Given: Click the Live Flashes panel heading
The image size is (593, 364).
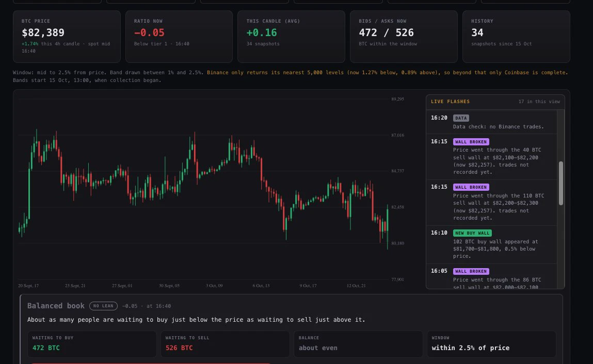Looking at the screenshot, I should [451, 102].
